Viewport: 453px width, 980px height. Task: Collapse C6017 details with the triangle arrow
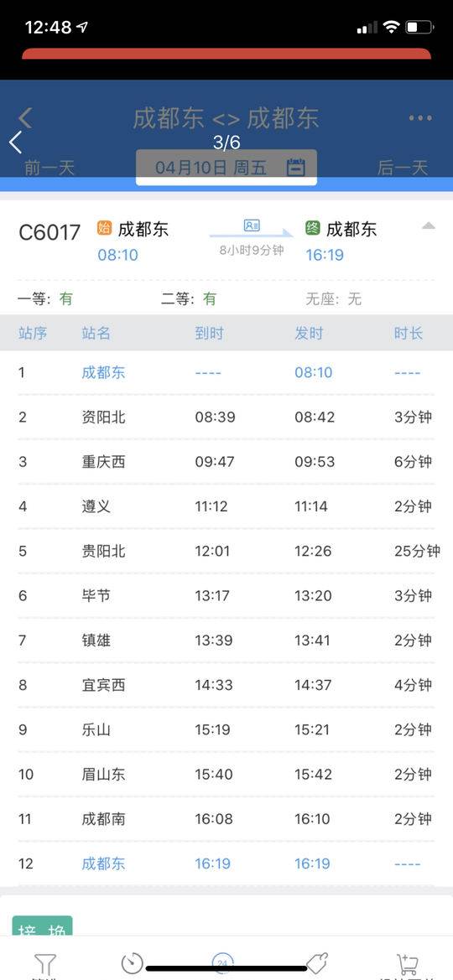[x=428, y=226]
